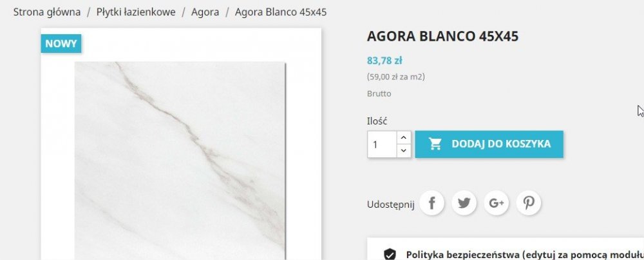
Task: Click the 59,00 zł za m2 text
Action: coord(396,77)
